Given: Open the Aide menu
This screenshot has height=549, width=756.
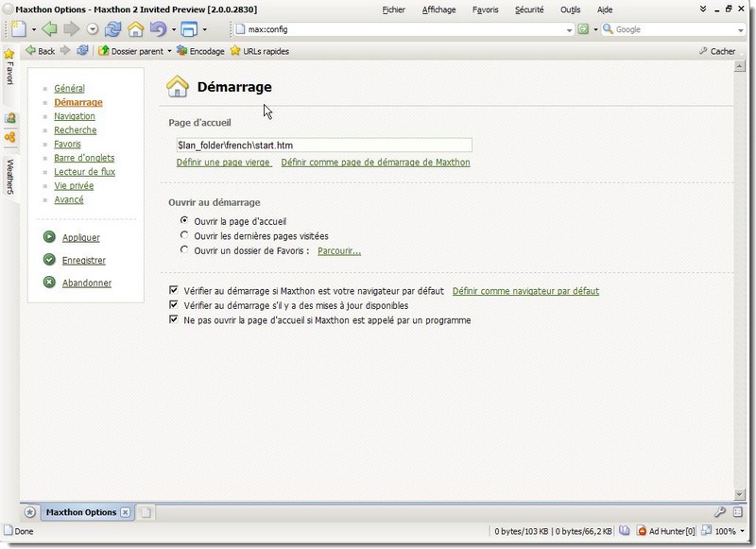Looking at the screenshot, I should [x=605, y=9].
